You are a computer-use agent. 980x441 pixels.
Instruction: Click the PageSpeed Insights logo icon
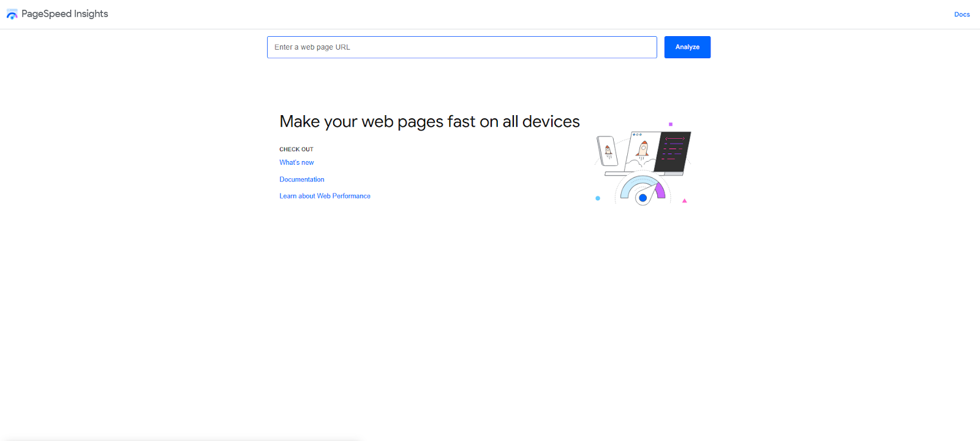point(12,14)
